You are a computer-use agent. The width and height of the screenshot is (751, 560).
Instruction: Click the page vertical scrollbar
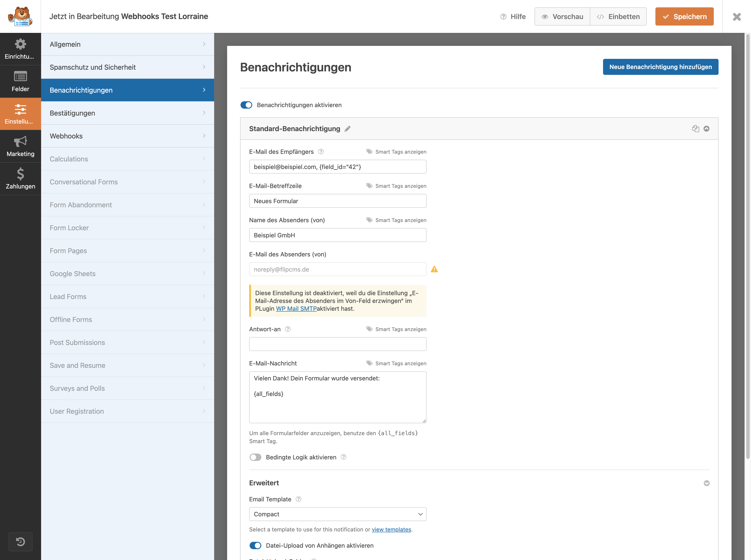click(x=748, y=246)
